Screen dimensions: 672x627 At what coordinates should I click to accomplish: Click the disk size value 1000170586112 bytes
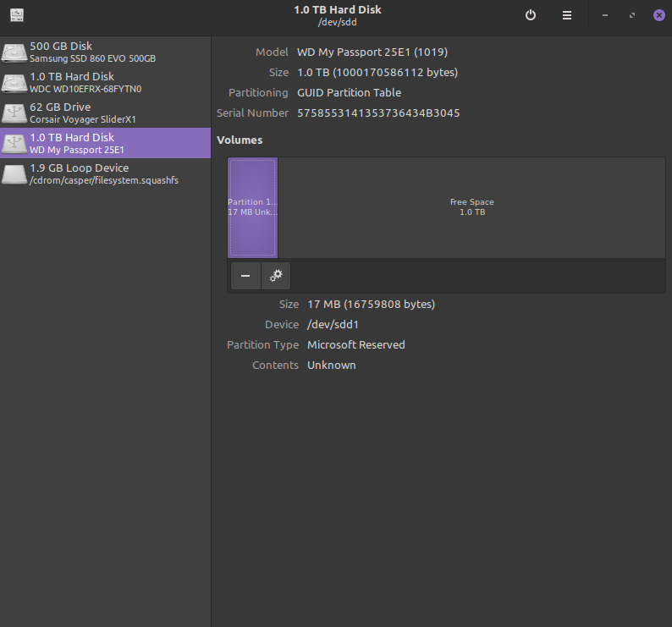[377, 73]
